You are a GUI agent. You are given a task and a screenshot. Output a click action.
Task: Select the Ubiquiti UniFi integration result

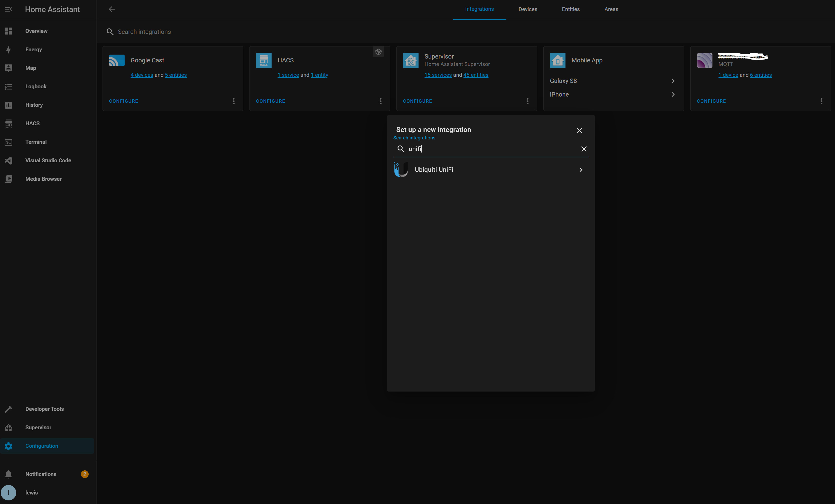491,170
